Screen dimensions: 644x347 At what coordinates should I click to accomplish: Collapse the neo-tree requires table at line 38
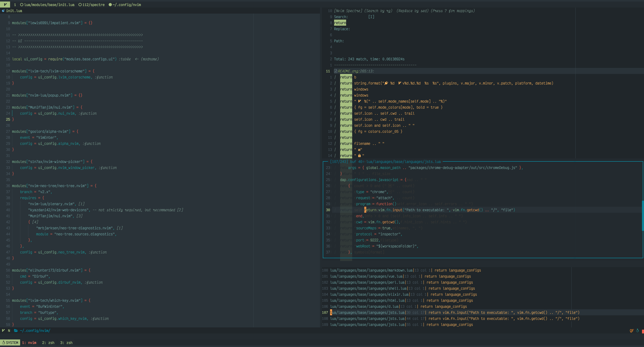(x=32, y=198)
